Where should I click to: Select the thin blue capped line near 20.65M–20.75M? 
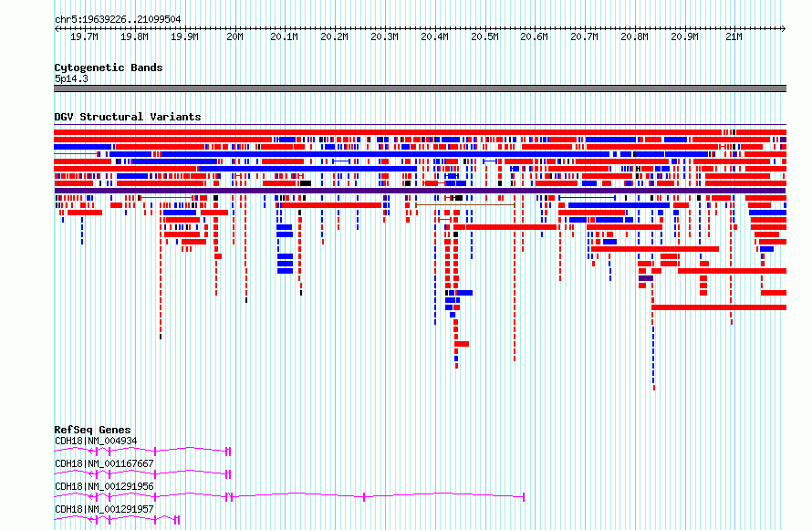pyautogui.click(x=588, y=198)
